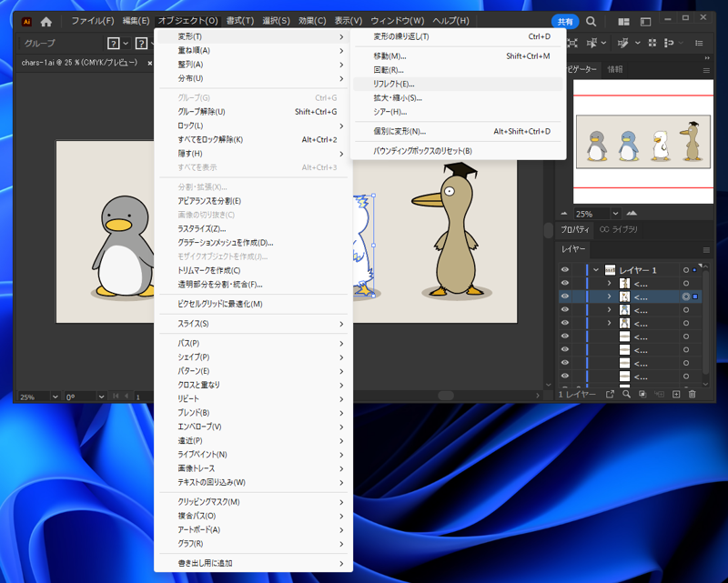Open the Navigator zoom percentage dropdown

(x=615, y=214)
